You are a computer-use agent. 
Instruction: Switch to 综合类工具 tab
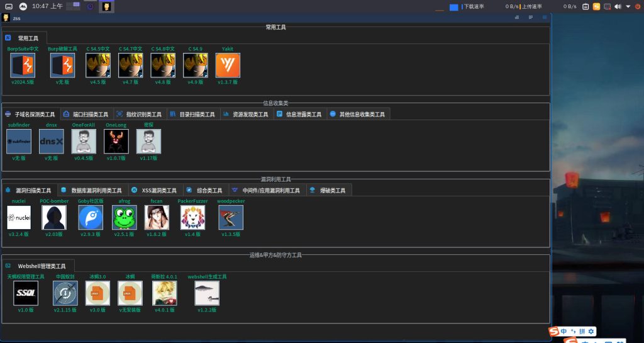point(206,190)
